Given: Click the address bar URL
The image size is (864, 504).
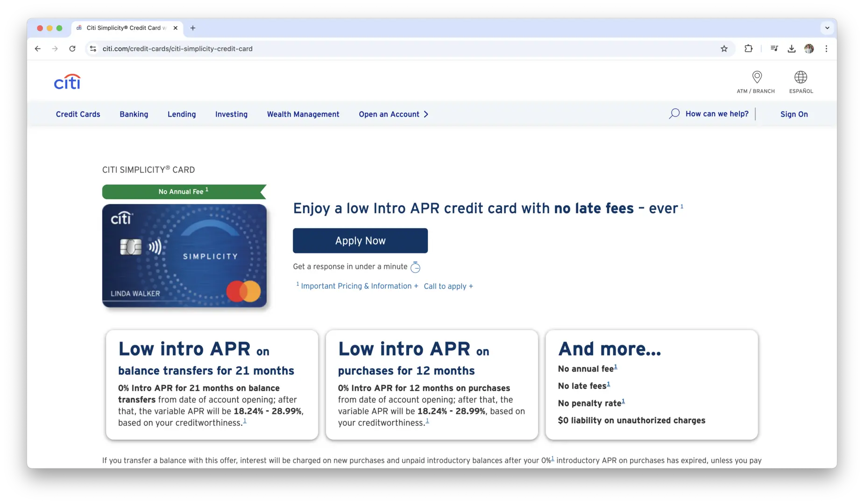Looking at the screenshot, I should pyautogui.click(x=177, y=49).
